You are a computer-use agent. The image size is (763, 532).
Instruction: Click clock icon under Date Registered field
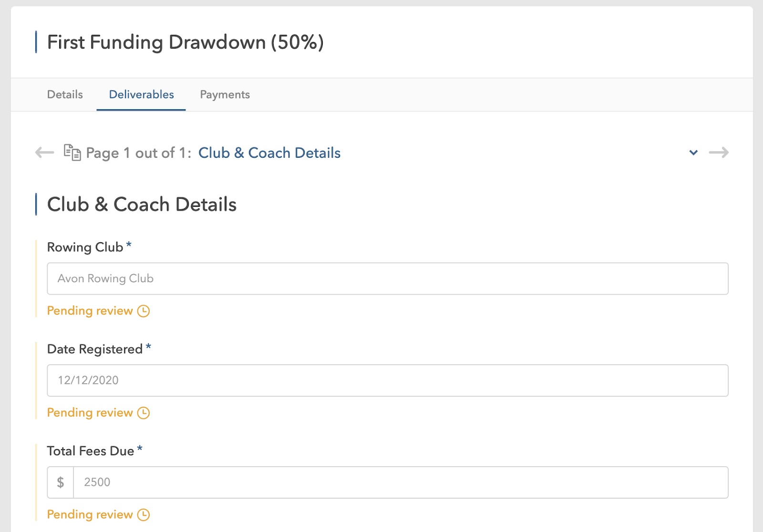(144, 413)
